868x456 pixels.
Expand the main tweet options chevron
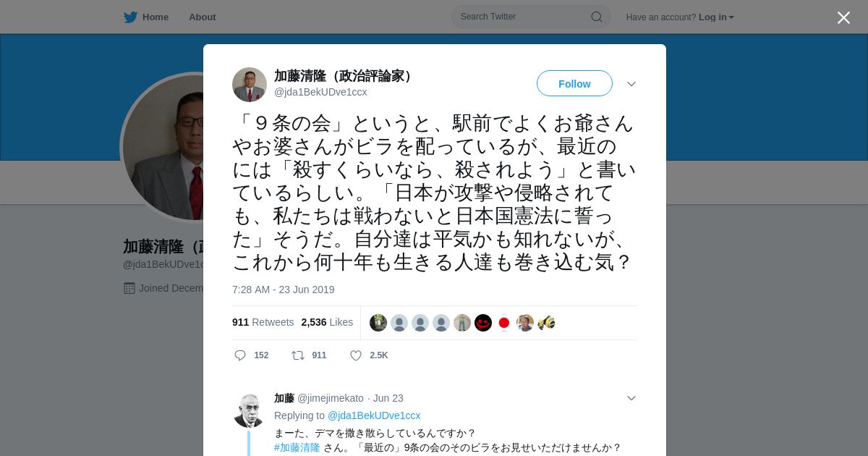click(x=631, y=84)
